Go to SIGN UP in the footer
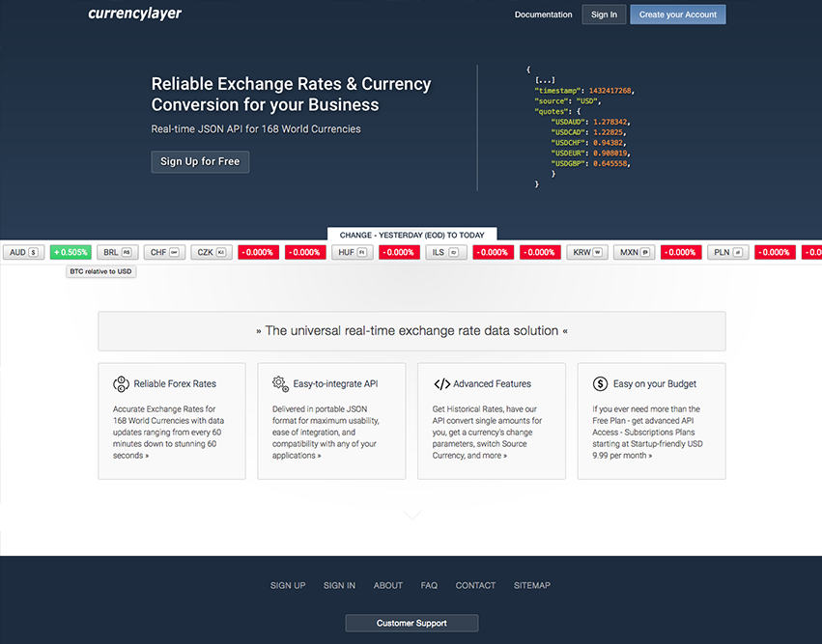 tap(288, 585)
